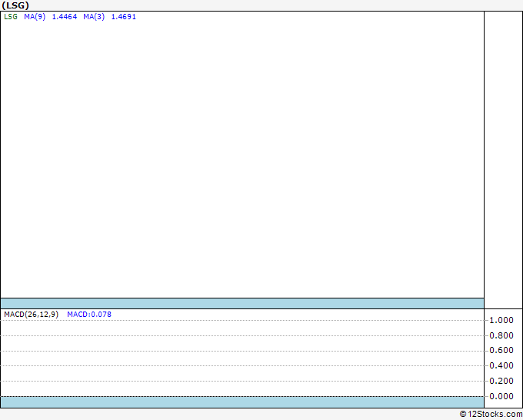Click the 0.800 MACD axis label
The image size is (523, 420).
(x=501, y=335)
